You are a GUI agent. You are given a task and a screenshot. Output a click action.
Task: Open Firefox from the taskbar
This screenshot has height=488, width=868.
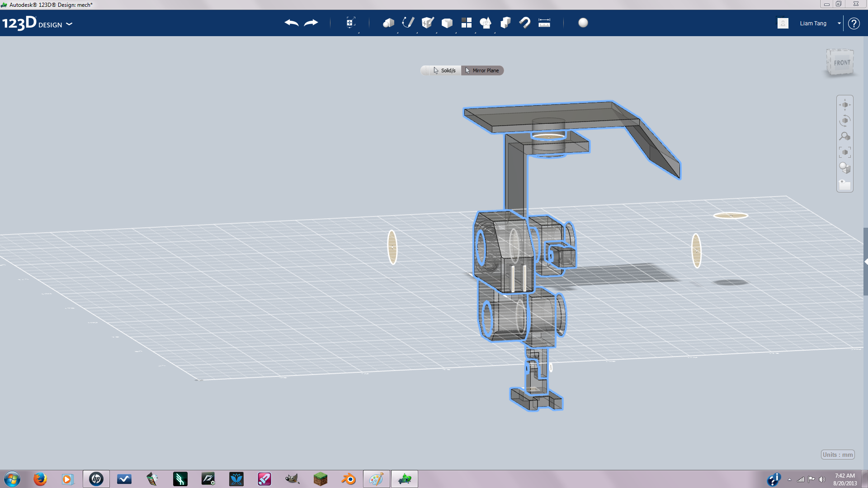[40, 479]
